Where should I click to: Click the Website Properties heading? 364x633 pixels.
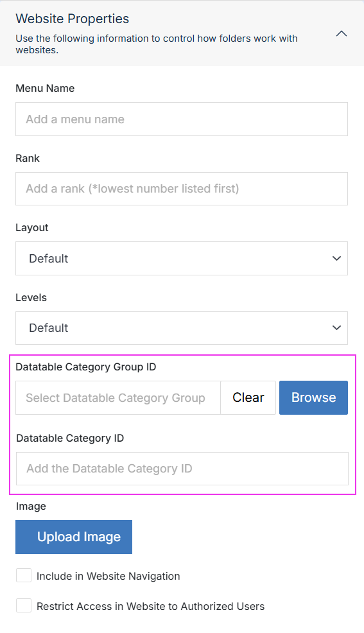click(x=73, y=19)
